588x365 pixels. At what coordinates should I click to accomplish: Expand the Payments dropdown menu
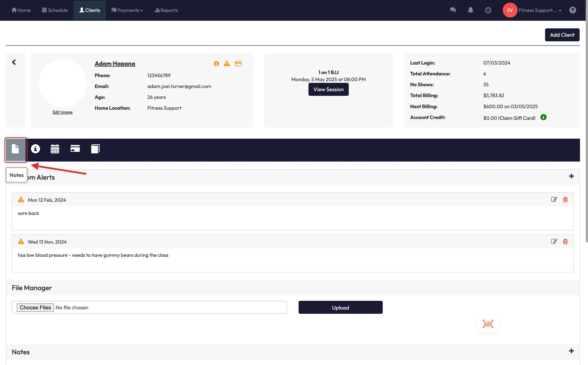pyautogui.click(x=127, y=10)
